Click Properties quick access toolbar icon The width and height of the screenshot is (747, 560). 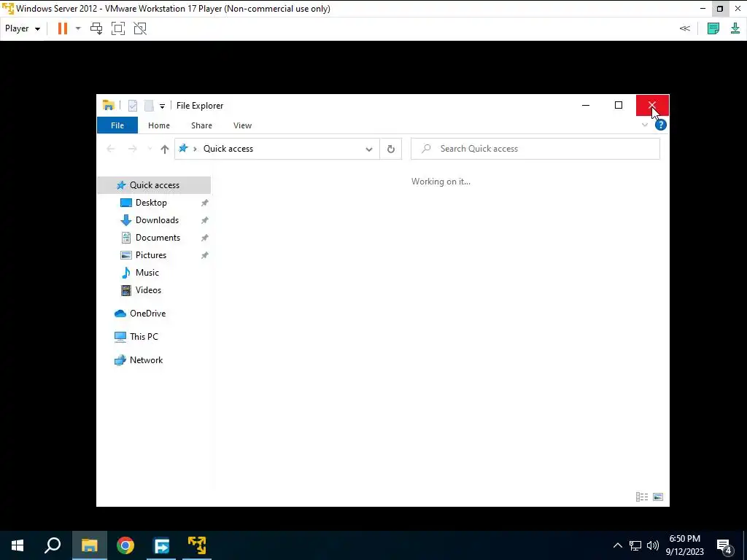[133, 105]
